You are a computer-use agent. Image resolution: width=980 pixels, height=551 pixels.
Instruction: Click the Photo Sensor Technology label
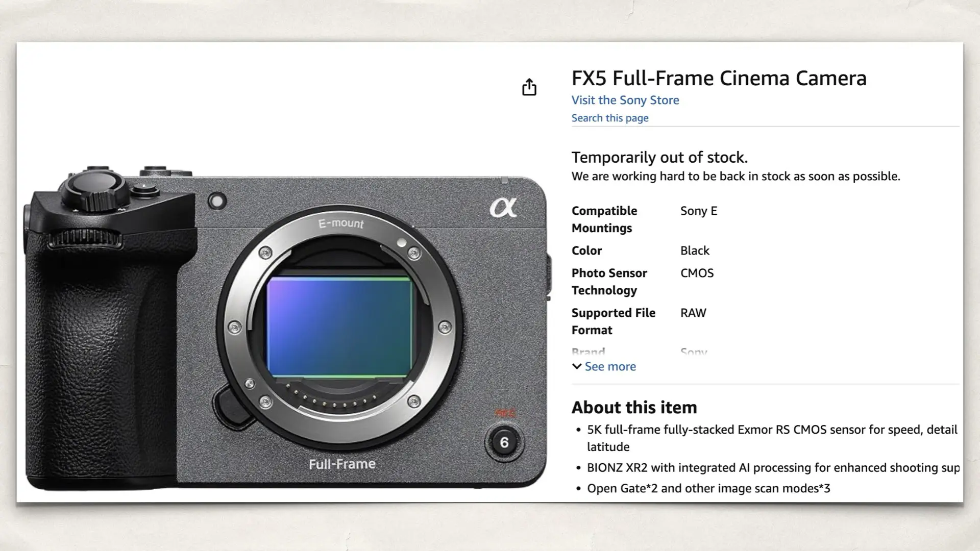(609, 282)
